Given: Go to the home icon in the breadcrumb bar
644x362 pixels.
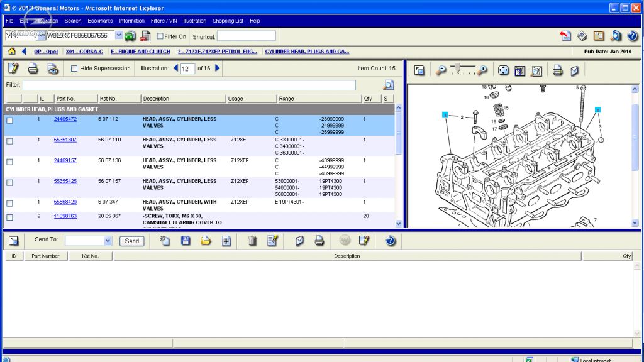Looking at the screenshot, I should [x=11, y=52].
